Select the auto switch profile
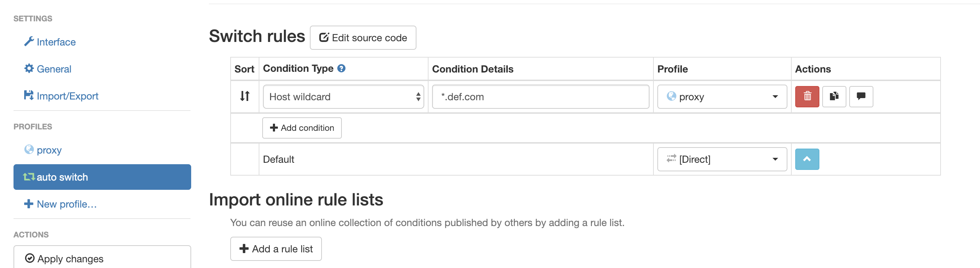The height and width of the screenshot is (268, 980). point(102,177)
